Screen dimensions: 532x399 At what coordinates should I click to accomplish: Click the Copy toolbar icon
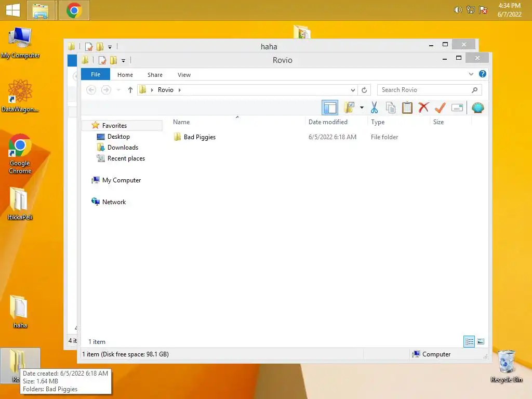click(391, 108)
